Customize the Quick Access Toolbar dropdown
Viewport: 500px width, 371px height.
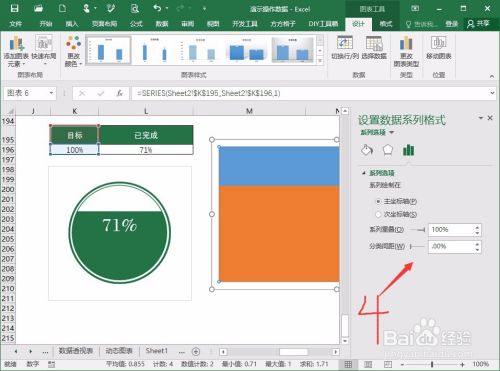pos(204,8)
